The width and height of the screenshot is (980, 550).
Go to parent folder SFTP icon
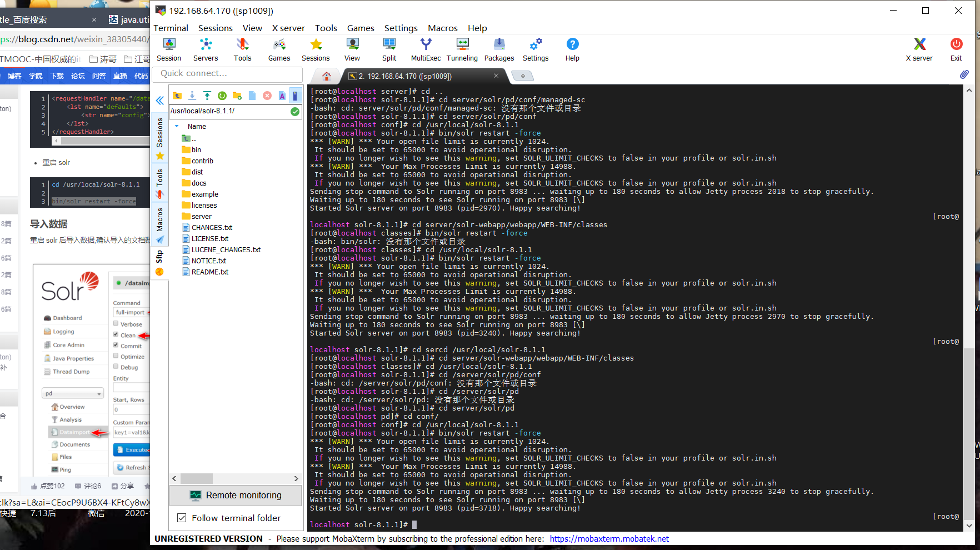click(177, 96)
